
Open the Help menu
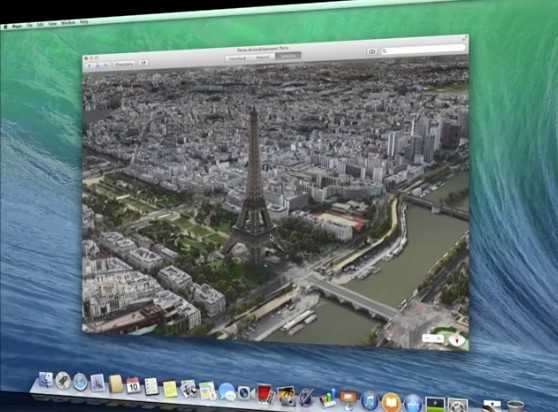click(x=84, y=22)
